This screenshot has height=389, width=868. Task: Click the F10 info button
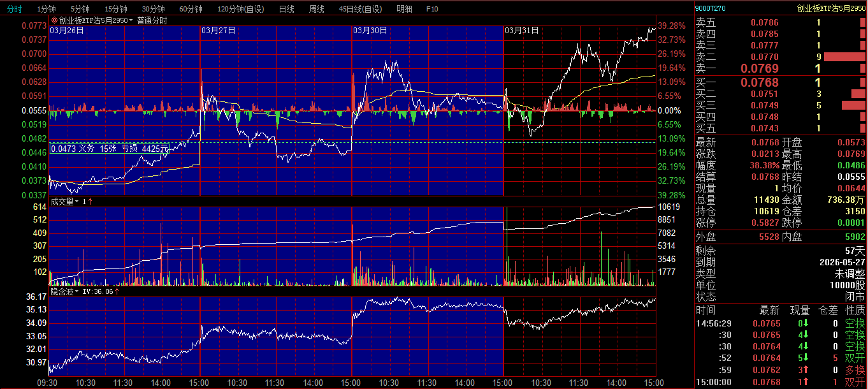432,9
